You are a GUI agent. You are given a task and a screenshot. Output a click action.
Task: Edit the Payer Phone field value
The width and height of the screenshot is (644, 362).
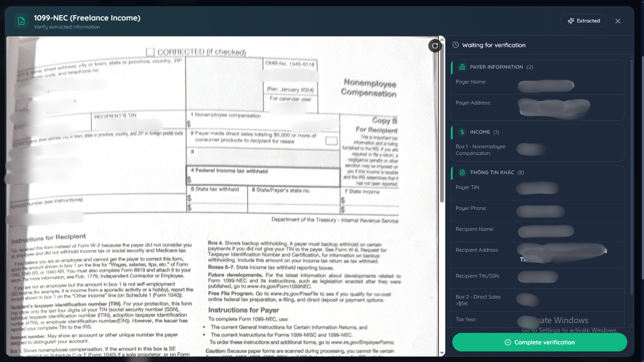pos(541,212)
